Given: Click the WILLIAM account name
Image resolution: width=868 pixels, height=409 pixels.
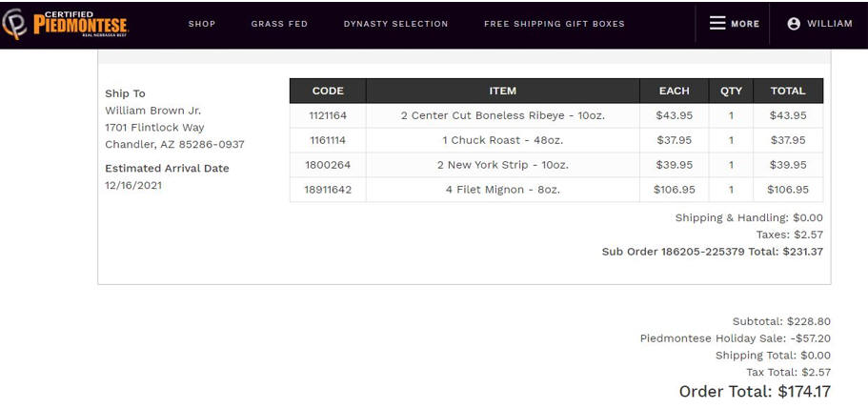Looking at the screenshot, I should point(829,24).
